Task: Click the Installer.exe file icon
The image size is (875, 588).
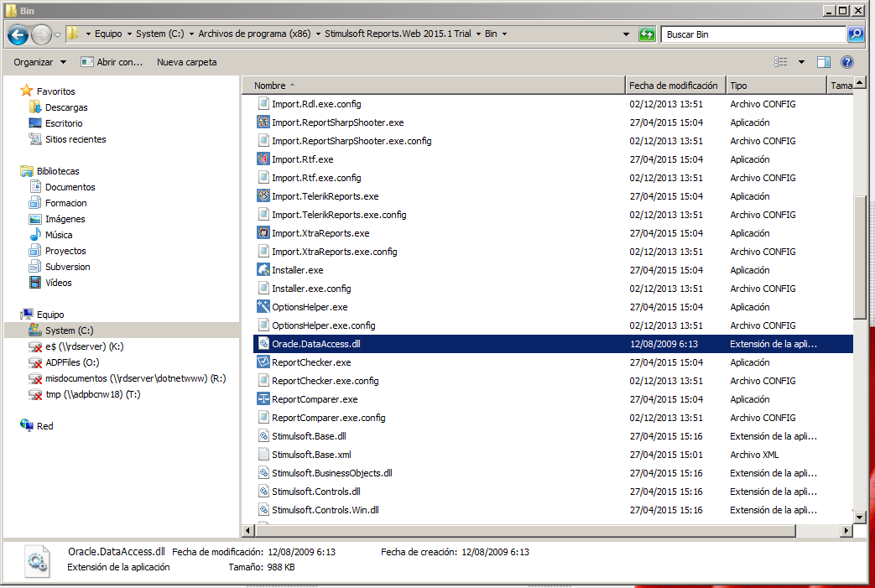Action: tap(263, 269)
